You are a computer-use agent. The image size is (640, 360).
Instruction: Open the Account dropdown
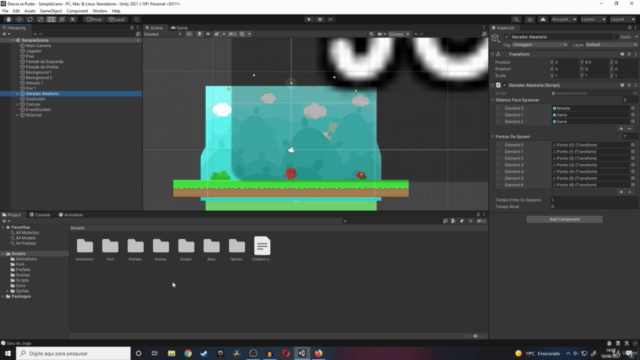pos(564,19)
